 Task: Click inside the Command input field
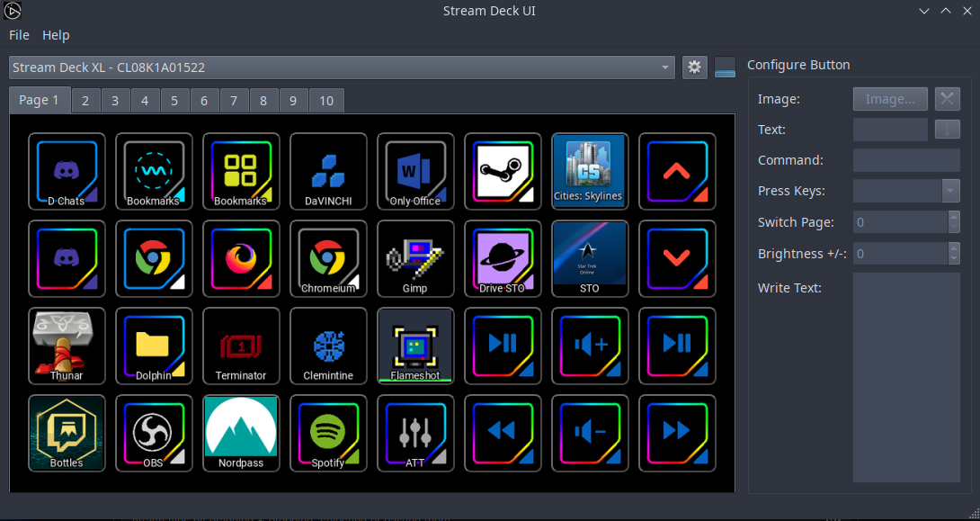[x=906, y=160]
